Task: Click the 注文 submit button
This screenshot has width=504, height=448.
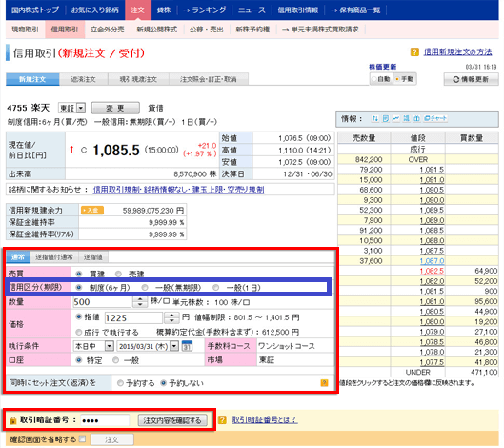Action: click(111, 439)
